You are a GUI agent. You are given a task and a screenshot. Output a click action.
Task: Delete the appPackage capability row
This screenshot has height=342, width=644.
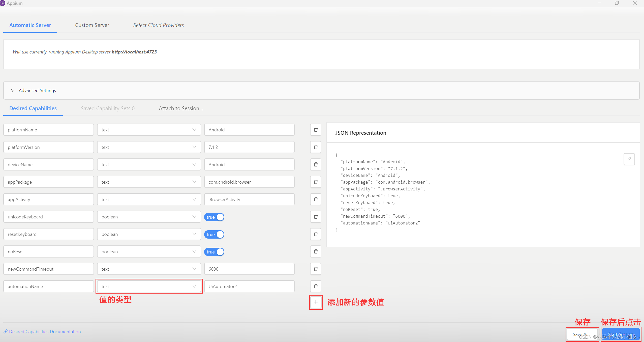tap(316, 182)
